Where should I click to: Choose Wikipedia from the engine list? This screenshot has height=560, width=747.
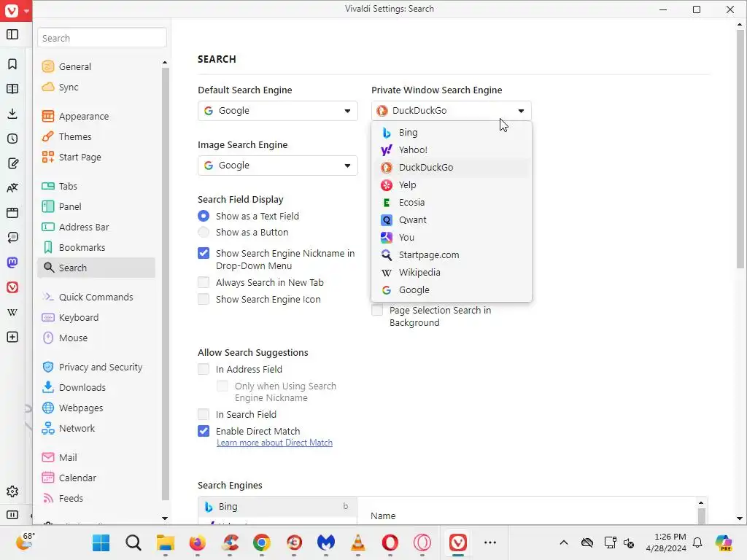click(x=451, y=273)
